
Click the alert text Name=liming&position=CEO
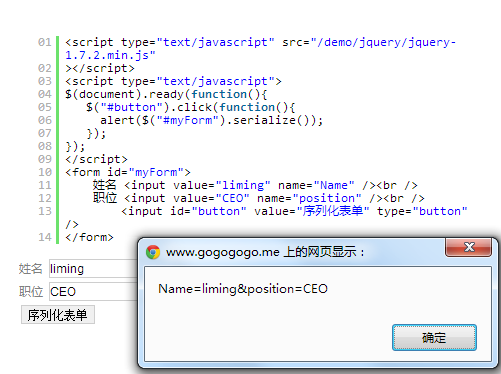click(x=243, y=289)
